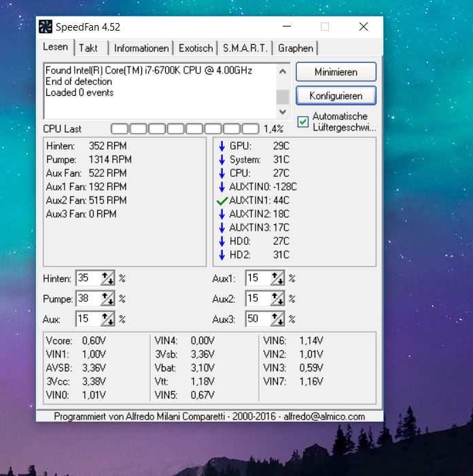Click the 1,4% CPU load value
Image resolution: width=473 pixels, height=476 pixels.
(x=273, y=129)
